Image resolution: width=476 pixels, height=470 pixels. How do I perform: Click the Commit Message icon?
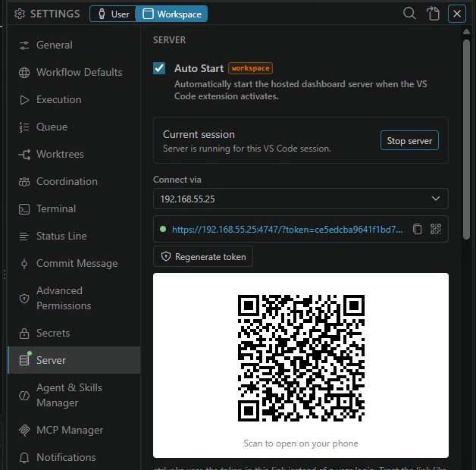[x=24, y=264]
